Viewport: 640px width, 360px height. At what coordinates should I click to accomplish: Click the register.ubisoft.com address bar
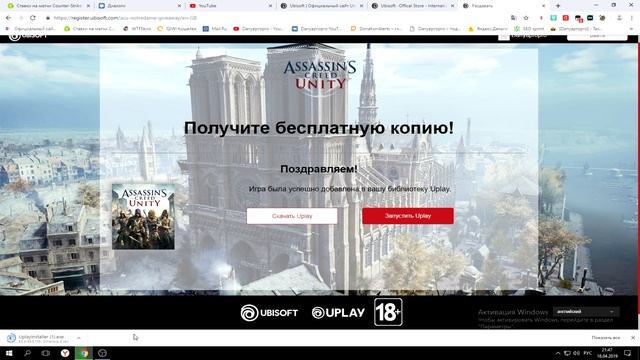coord(278,18)
